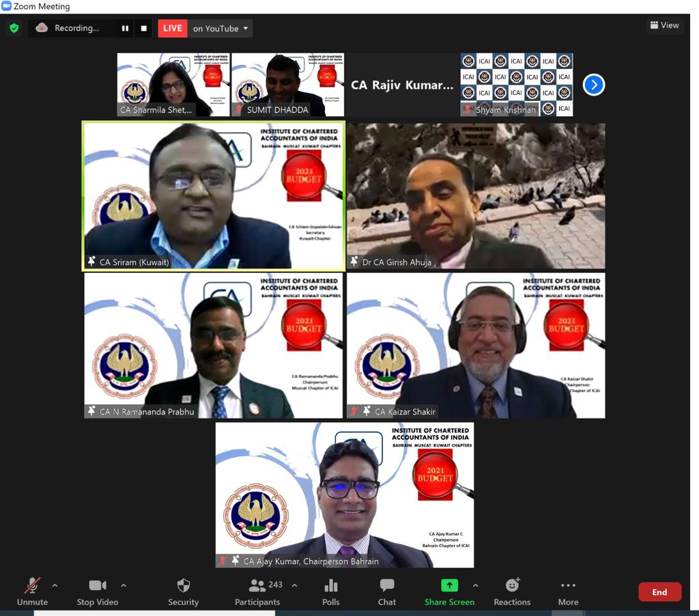Show next page of participant thumbnails
The height and width of the screenshot is (616, 699).
(594, 85)
